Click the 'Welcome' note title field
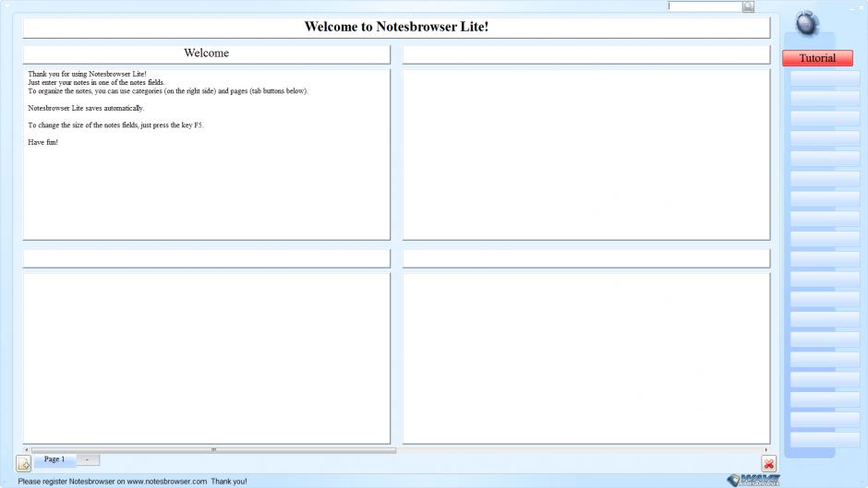The height and width of the screenshot is (488, 868). [207, 54]
